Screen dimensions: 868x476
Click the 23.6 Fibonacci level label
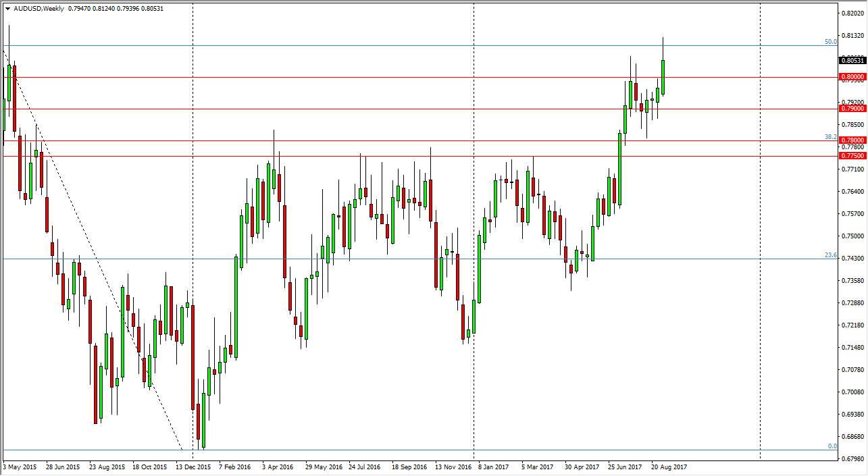pos(830,255)
